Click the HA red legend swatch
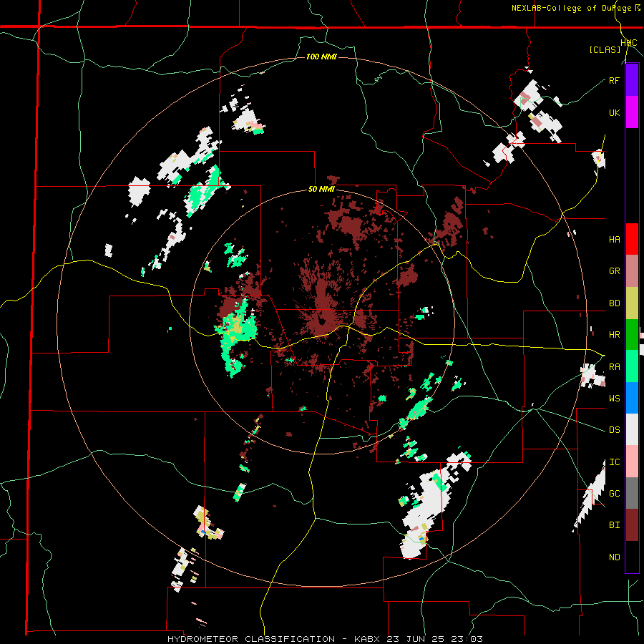644x644 pixels. coord(632,239)
